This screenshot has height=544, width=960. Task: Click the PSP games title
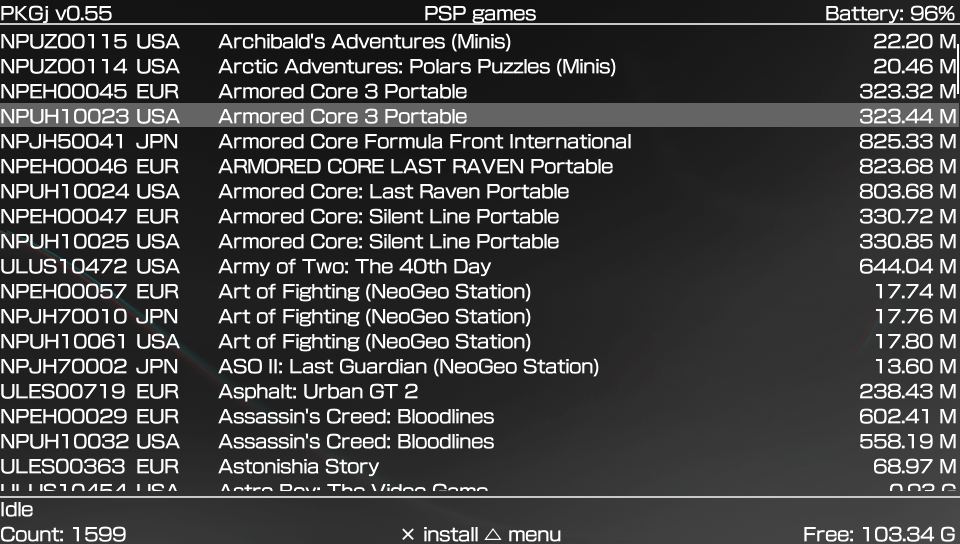(480, 13)
